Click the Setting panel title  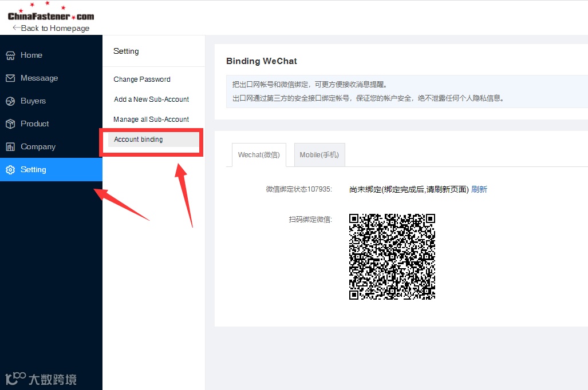pos(126,51)
